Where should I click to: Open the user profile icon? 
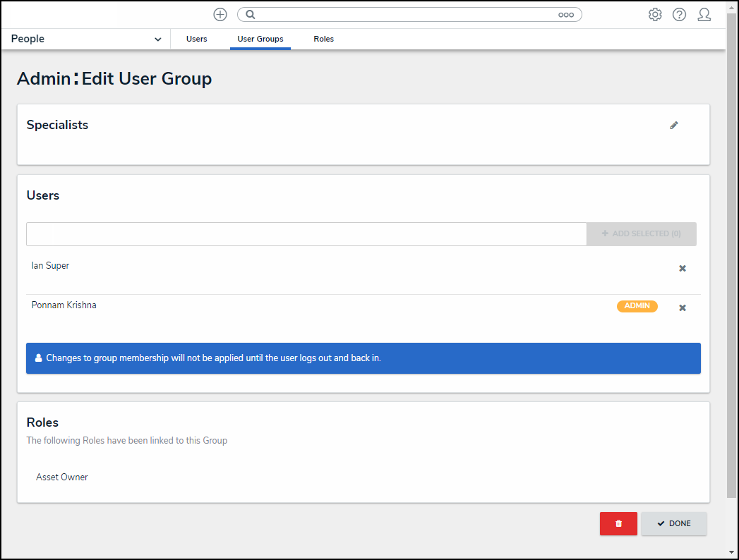[x=704, y=15]
